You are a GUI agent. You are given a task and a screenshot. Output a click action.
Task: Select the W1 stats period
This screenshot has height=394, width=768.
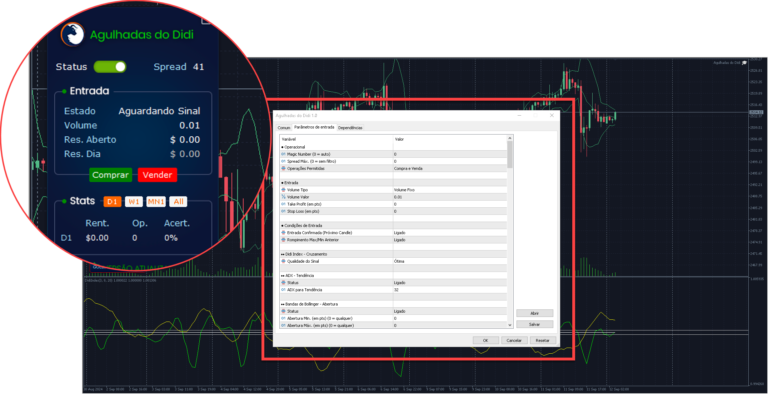tap(133, 201)
